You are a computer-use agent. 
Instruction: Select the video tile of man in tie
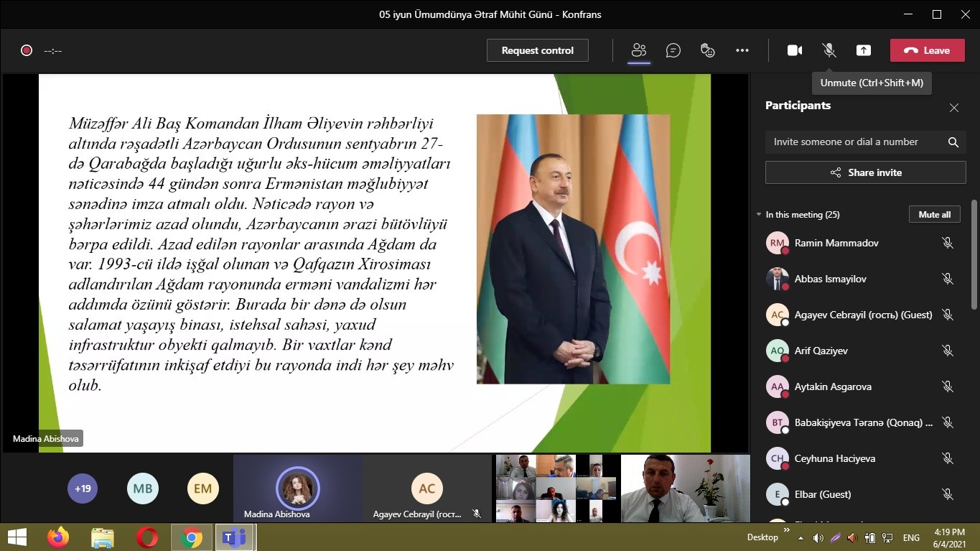click(x=685, y=489)
